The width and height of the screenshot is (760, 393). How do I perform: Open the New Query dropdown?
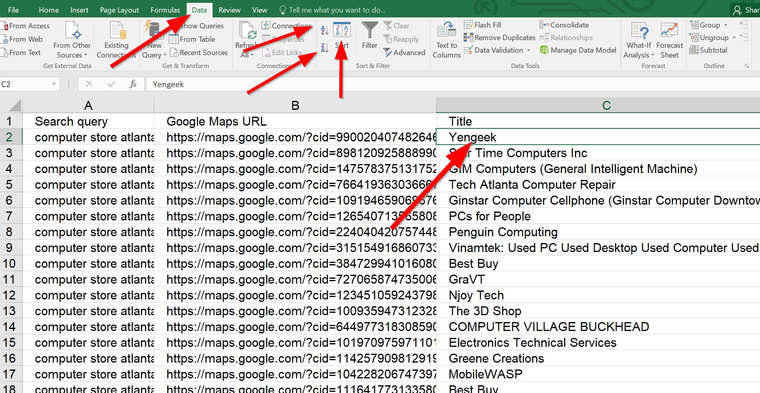coord(155,40)
